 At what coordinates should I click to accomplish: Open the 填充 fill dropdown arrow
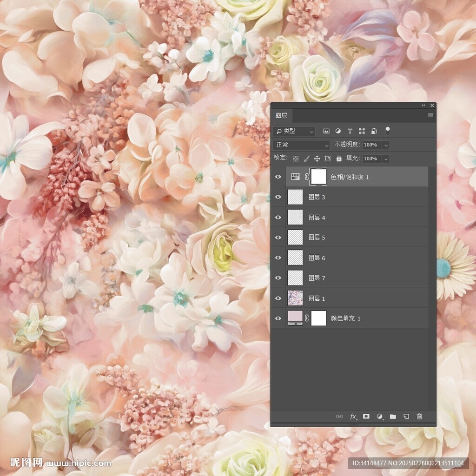(x=386, y=159)
